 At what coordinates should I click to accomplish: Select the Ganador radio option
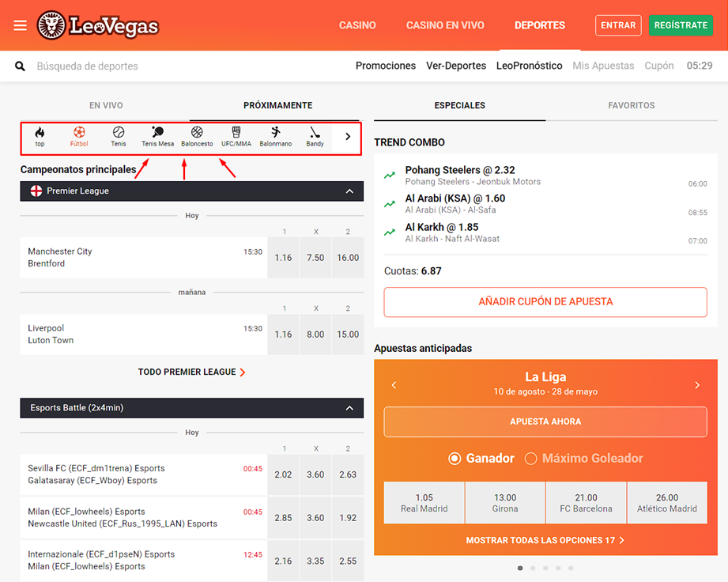[x=455, y=459]
